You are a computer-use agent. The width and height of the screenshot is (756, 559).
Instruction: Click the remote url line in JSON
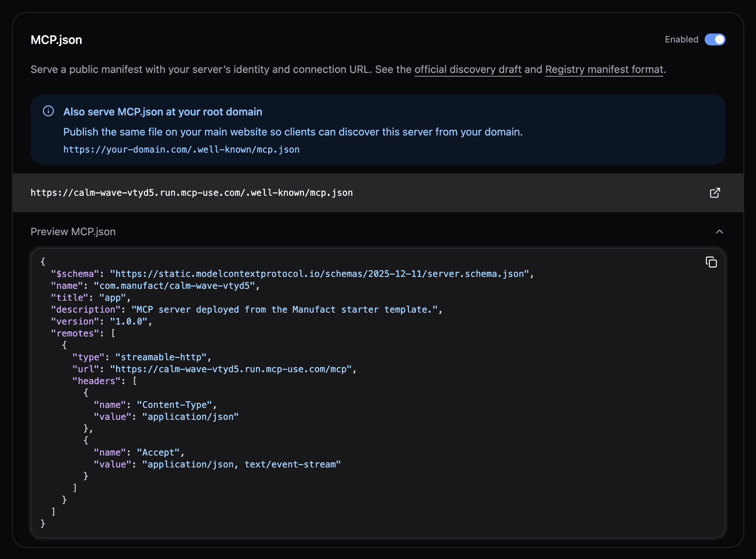214,369
